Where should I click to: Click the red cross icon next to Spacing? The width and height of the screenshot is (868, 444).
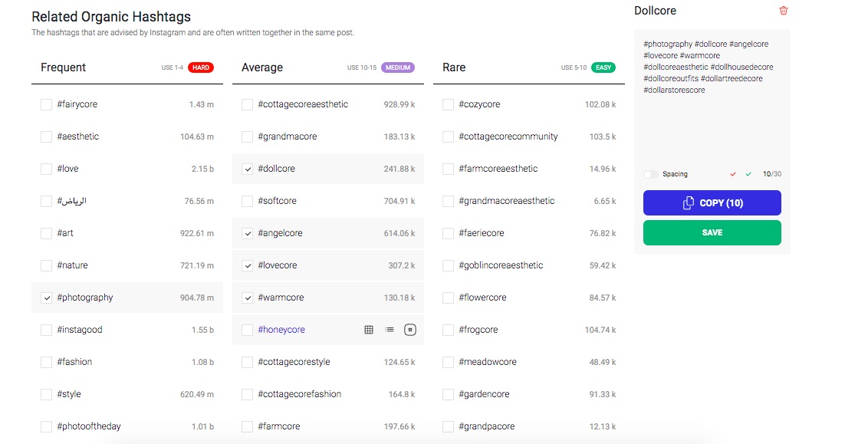732,174
